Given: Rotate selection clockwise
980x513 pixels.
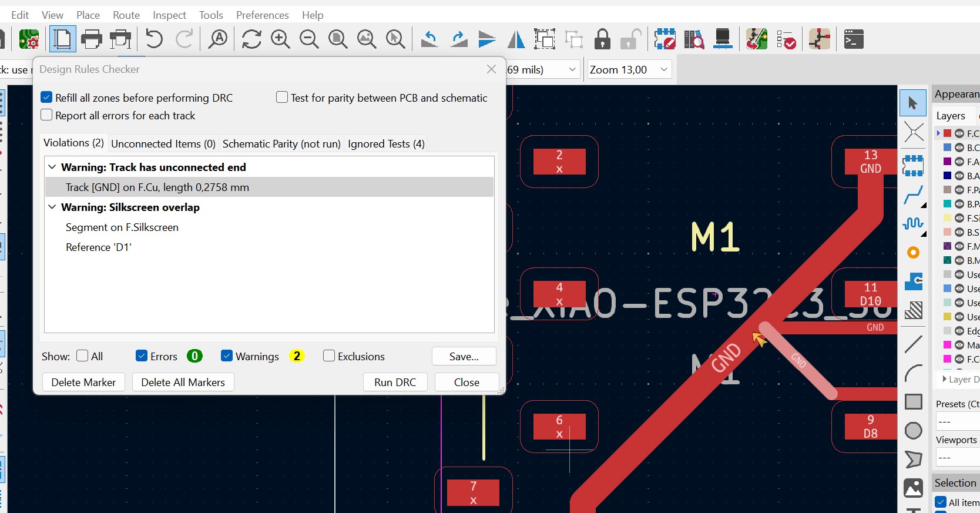Looking at the screenshot, I should click(458, 39).
